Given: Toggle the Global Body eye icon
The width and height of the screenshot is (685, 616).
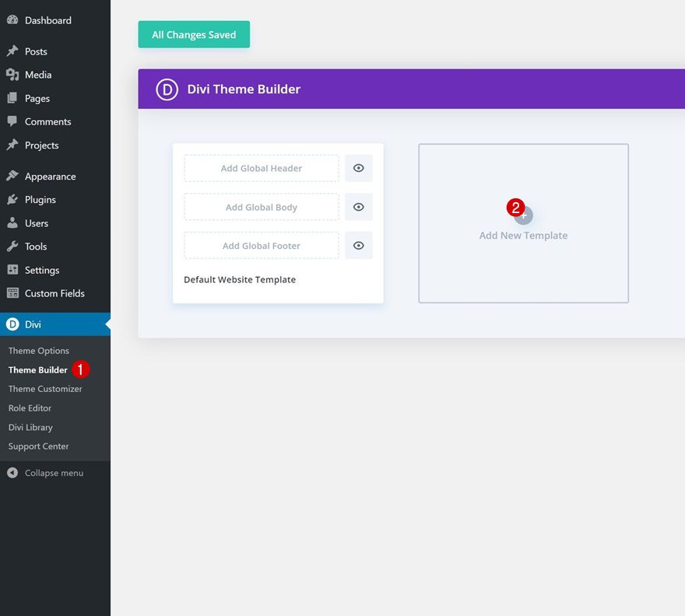Looking at the screenshot, I should [x=359, y=207].
